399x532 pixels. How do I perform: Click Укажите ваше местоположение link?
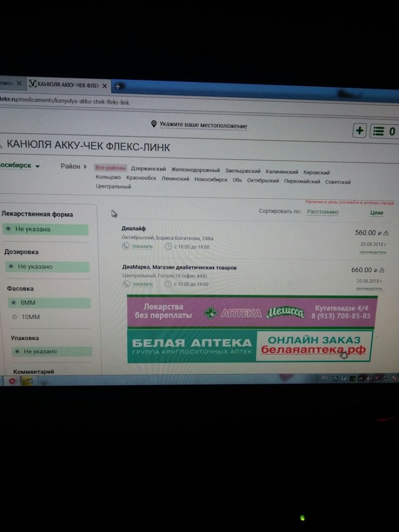[203, 126]
